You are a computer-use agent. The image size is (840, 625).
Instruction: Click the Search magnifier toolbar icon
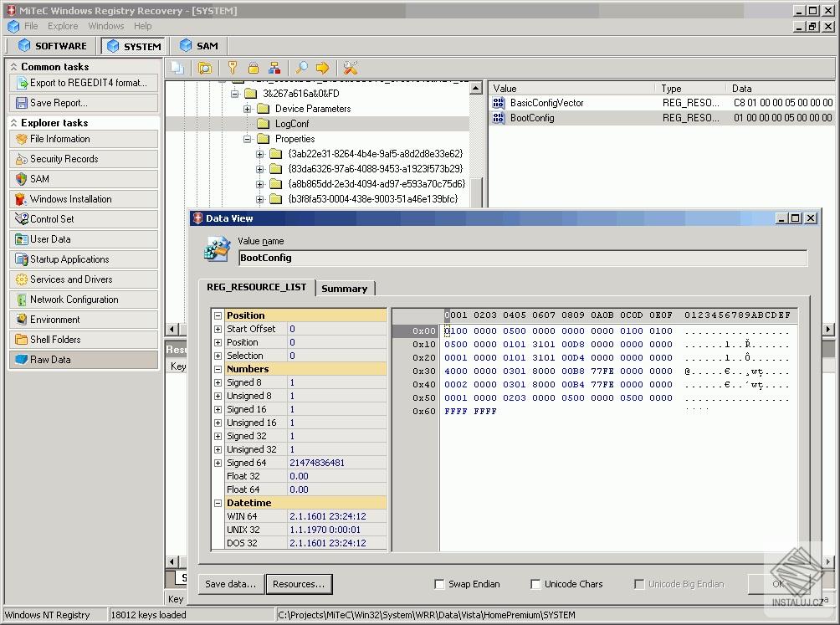click(x=302, y=68)
